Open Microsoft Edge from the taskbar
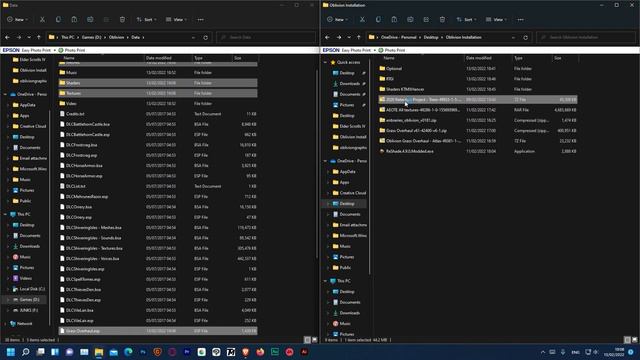This screenshot has height=360, width=640. pyautogui.click(x=128, y=352)
